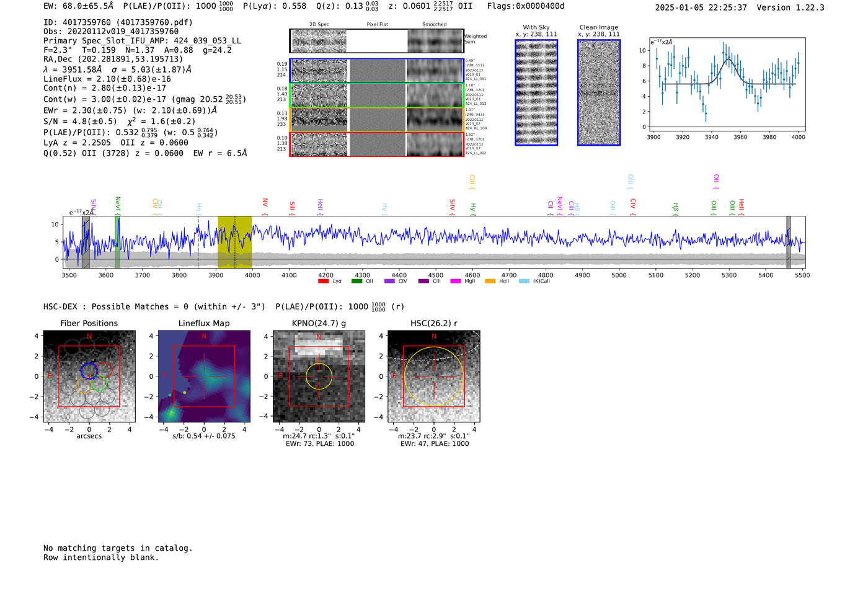
Task: Click the green shaded band near 3630 Å
Action: pyautogui.click(x=117, y=242)
